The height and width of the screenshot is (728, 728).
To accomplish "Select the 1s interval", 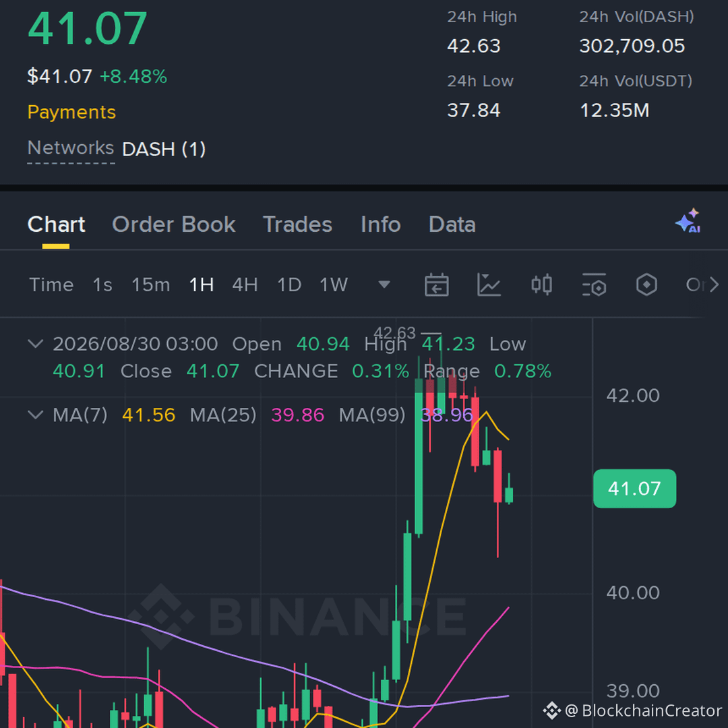I will (102, 284).
